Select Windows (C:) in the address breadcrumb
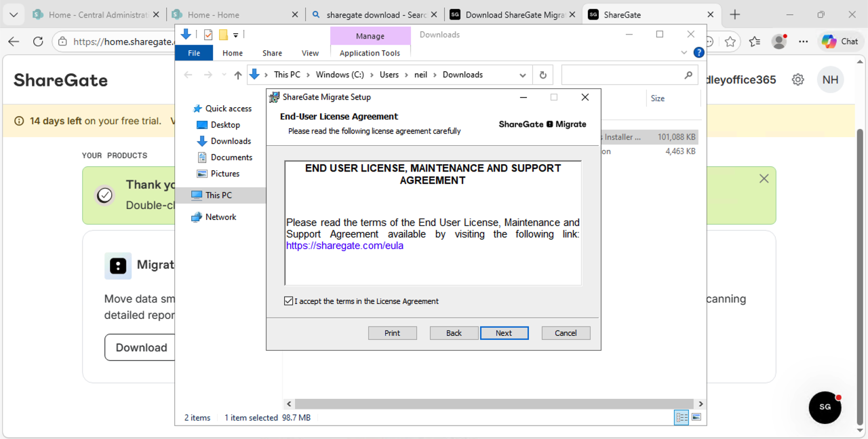Screen dimensions: 868x439 [x=340, y=75]
